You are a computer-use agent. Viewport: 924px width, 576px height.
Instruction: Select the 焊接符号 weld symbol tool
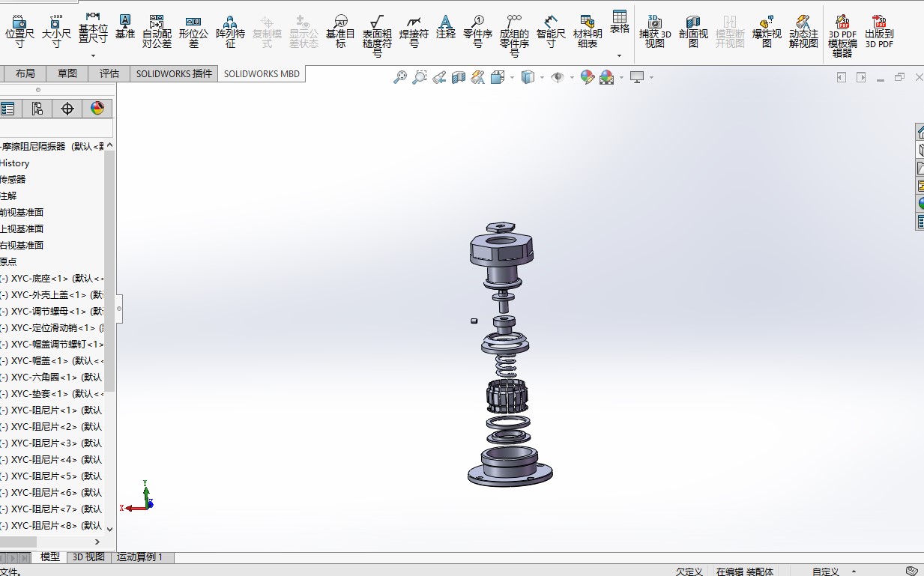[x=414, y=31]
